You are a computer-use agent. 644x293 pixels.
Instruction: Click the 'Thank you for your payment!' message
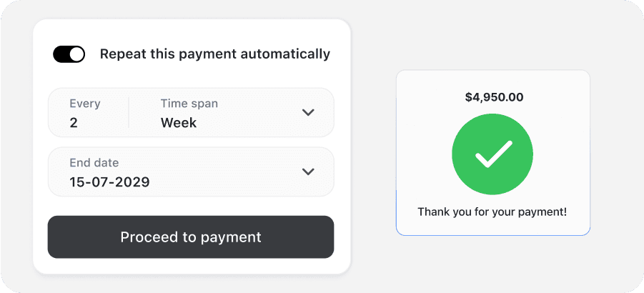(x=492, y=212)
